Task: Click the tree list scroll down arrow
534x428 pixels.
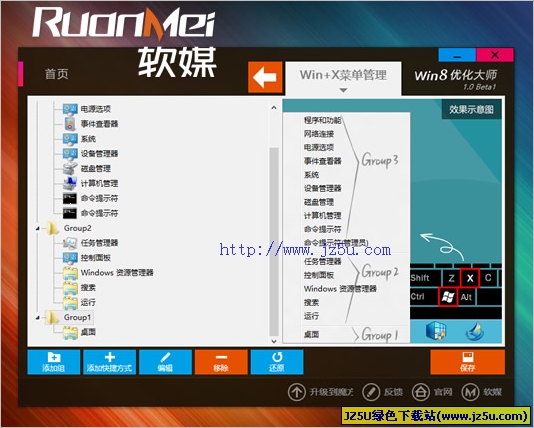Action: [x=274, y=341]
